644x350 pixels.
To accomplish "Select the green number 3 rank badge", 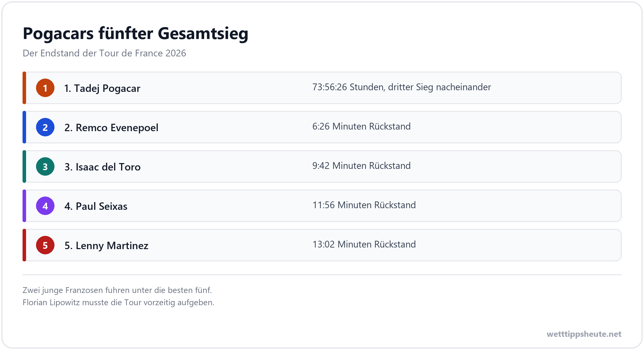I will 45,167.
